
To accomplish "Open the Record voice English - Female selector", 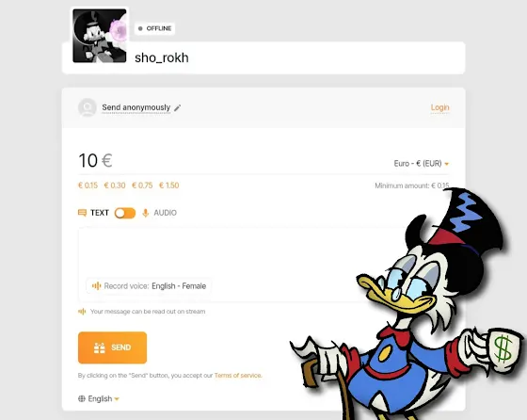I will point(149,286).
